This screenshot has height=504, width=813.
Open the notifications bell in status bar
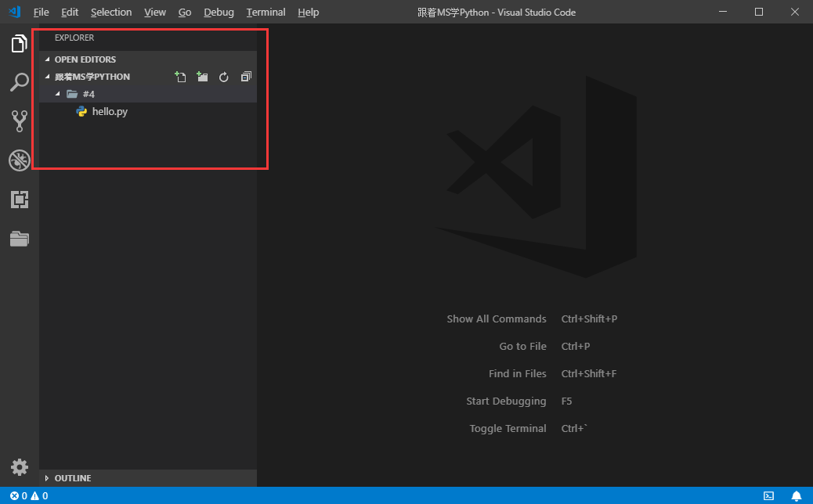tap(796, 495)
